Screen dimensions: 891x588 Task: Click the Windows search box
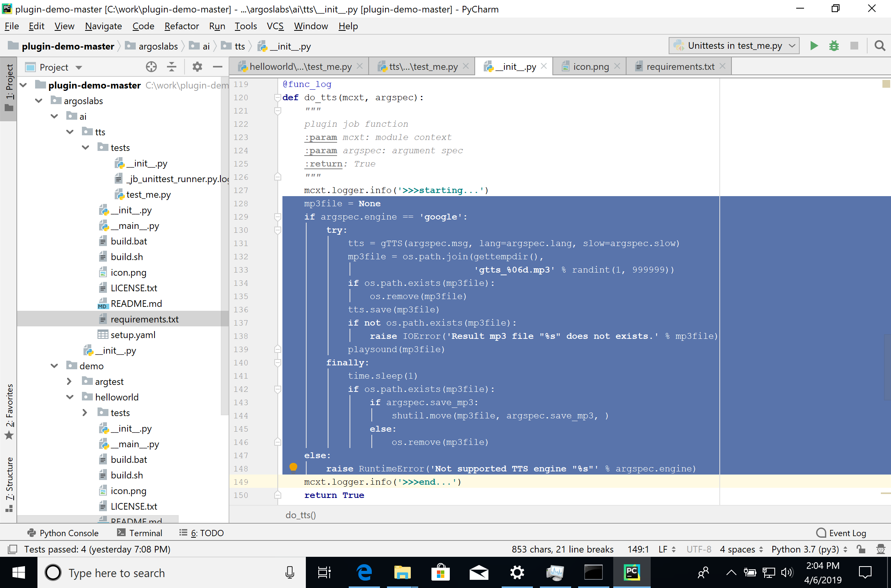pos(172,572)
